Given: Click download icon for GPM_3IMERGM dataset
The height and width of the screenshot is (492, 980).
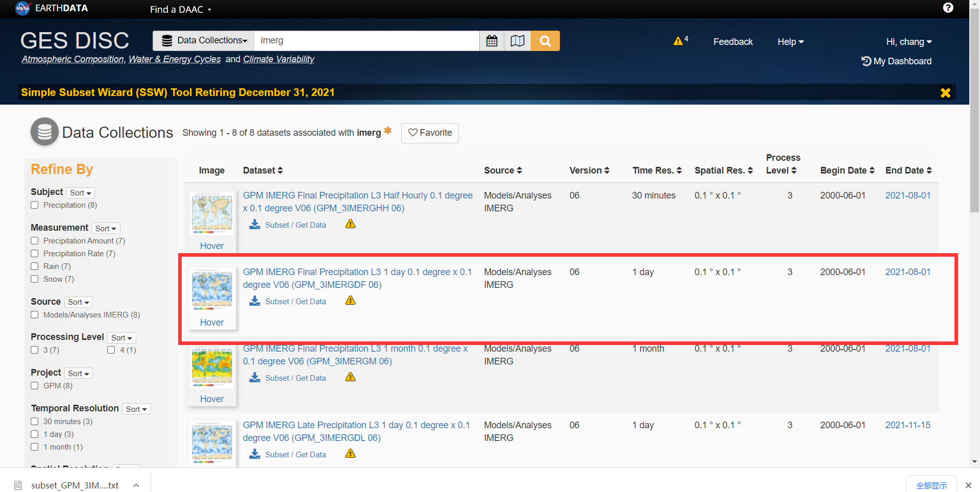Looking at the screenshot, I should click(x=255, y=378).
